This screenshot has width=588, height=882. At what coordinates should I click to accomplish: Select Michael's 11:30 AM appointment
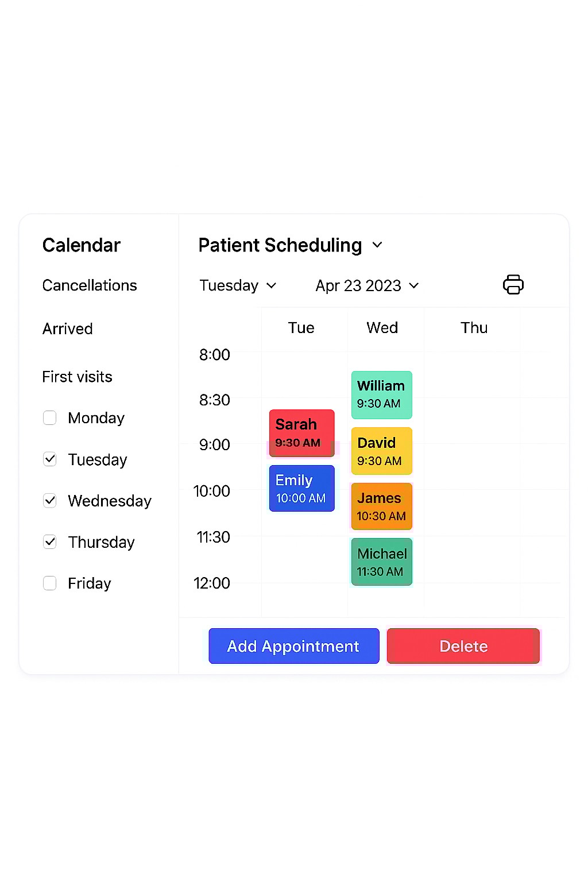[x=381, y=562]
